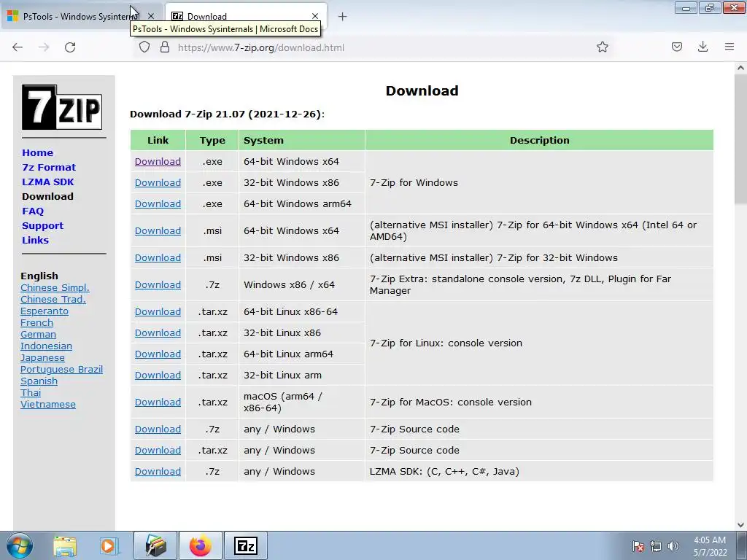Image resolution: width=747 pixels, height=560 pixels.
Task: Open the LZMA SDK sidebar link
Action: pyautogui.click(x=47, y=182)
